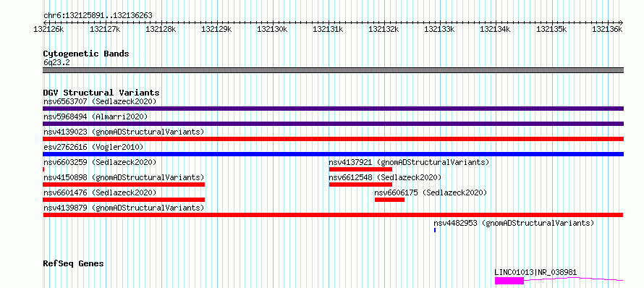Click the nsv6563707 (Sedlazeck2020) variant bar

point(333,109)
